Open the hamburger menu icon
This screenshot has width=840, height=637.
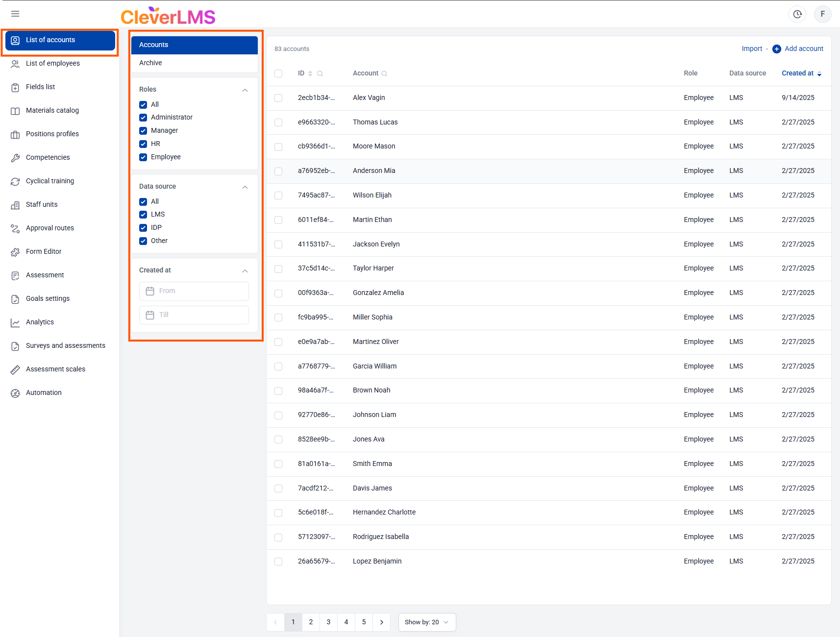(x=15, y=14)
